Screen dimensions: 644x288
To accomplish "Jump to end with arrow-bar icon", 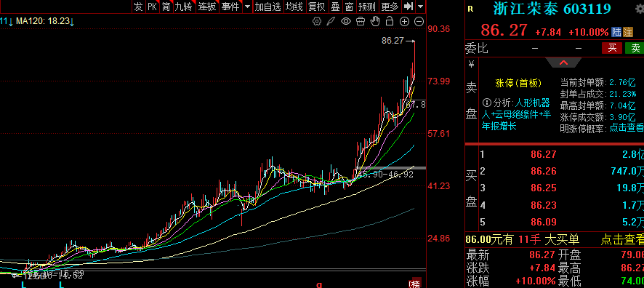I will (x=408, y=7).
